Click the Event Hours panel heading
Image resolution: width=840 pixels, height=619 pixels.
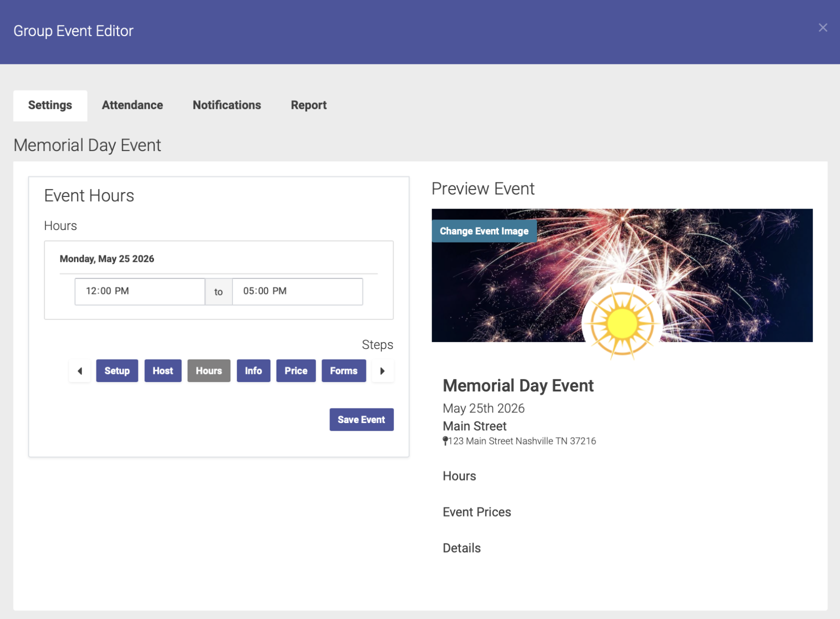[89, 195]
